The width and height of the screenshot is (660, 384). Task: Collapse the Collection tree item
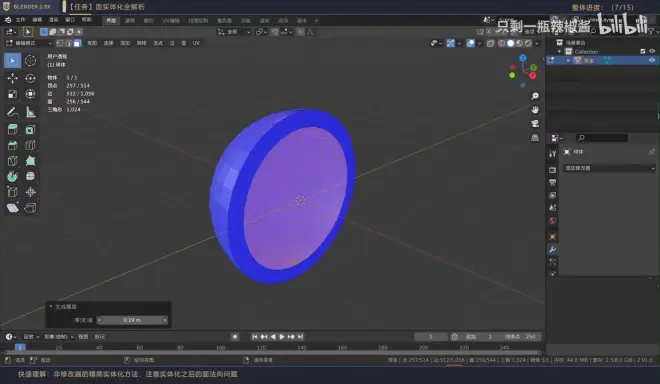(560, 51)
